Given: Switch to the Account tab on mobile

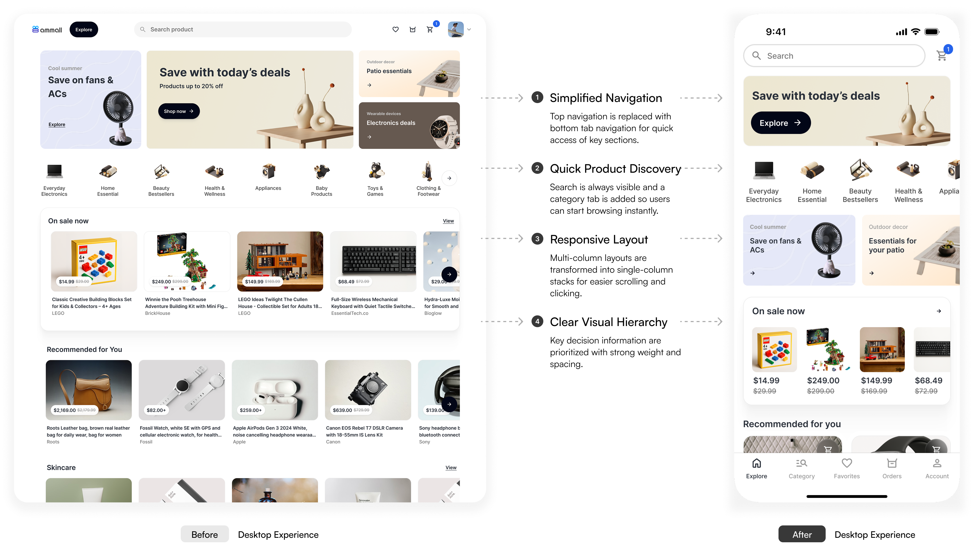Looking at the screenshot, I should 937,469.
